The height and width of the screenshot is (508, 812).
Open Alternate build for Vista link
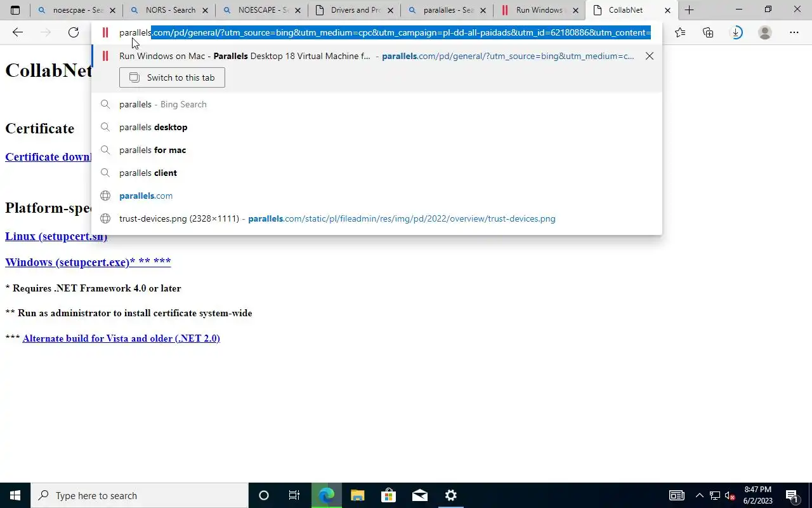(x=121, y=338)
